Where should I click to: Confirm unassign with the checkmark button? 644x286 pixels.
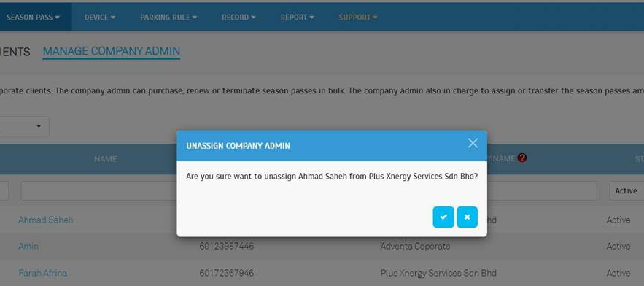tap(443, 217)
